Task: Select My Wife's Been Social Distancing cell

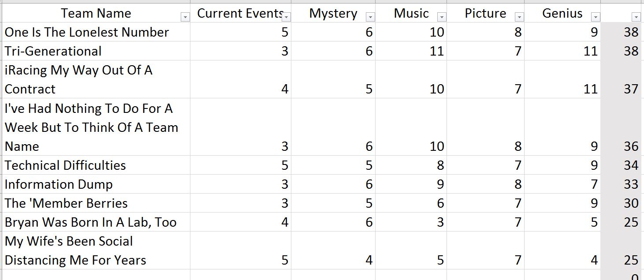Action: coord(96,250)
